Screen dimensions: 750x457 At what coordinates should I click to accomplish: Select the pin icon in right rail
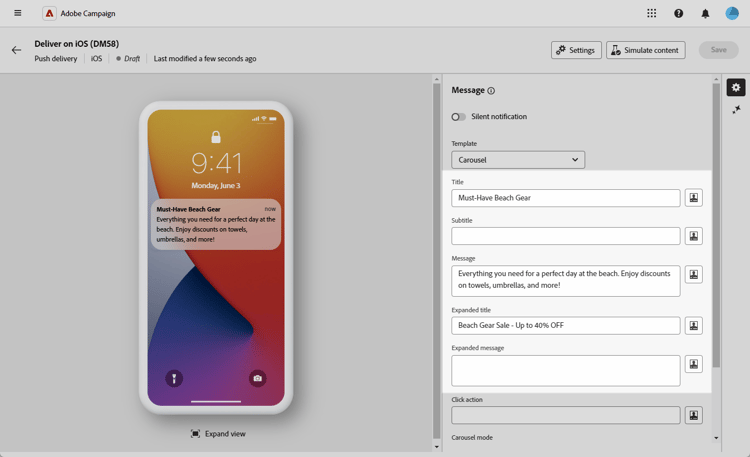coord(736,110)
